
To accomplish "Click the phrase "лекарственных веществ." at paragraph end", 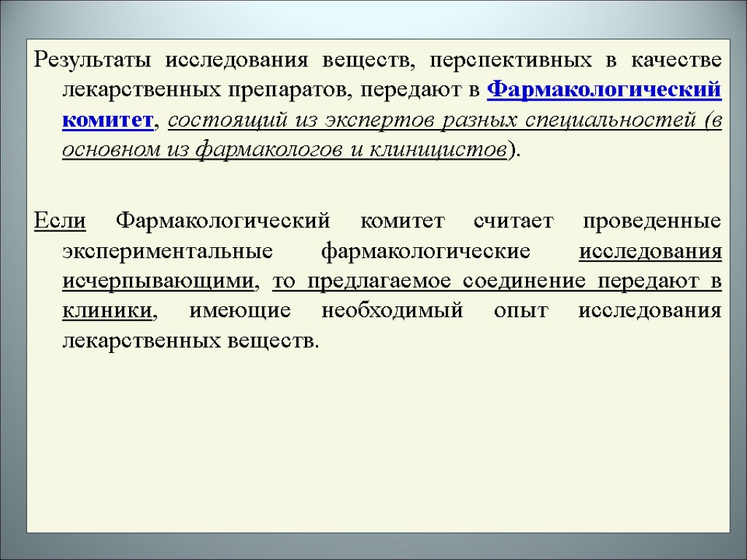I will [x=190, y=341].
